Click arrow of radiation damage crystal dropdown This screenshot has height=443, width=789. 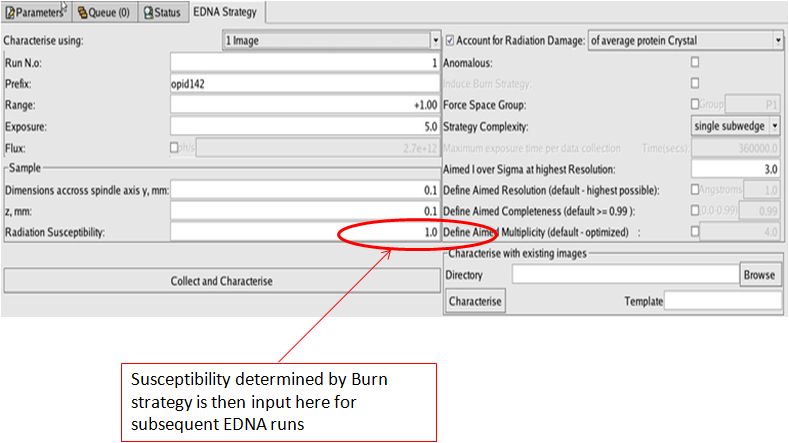click(778, 40)
